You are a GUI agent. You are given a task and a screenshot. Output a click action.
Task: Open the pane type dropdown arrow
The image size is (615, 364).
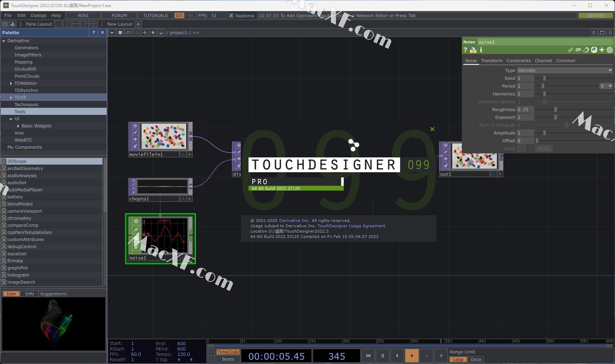pos(112,33)
